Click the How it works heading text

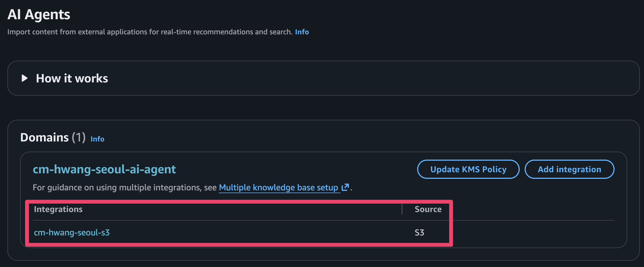point(72,79)
